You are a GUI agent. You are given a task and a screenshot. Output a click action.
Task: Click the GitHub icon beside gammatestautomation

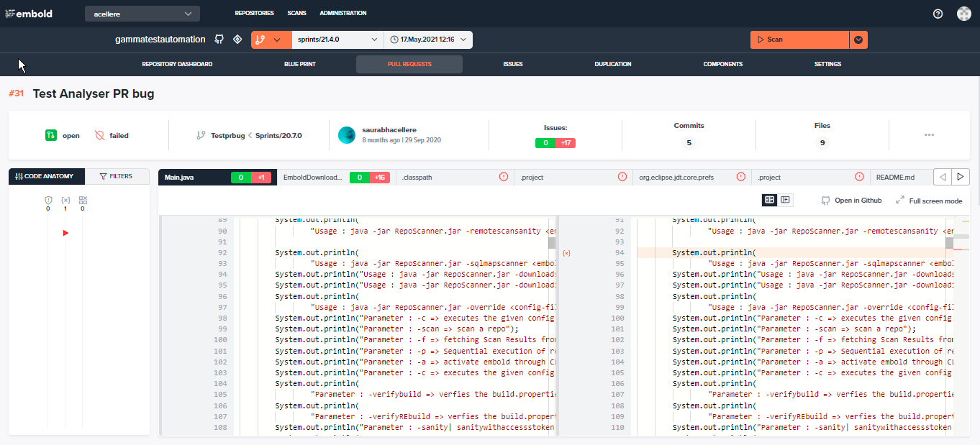pyautogui.click(x=219, y=40)
